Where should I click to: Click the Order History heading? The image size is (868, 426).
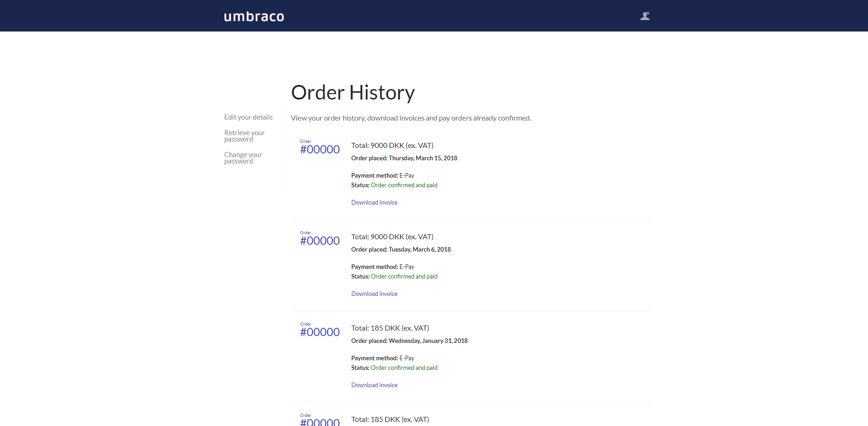click(352, 93)
